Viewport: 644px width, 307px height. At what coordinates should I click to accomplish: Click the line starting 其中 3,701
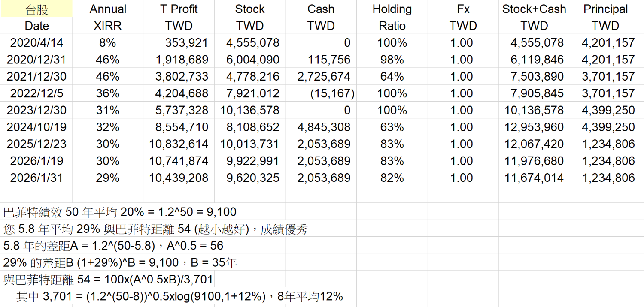coord(179,296)
